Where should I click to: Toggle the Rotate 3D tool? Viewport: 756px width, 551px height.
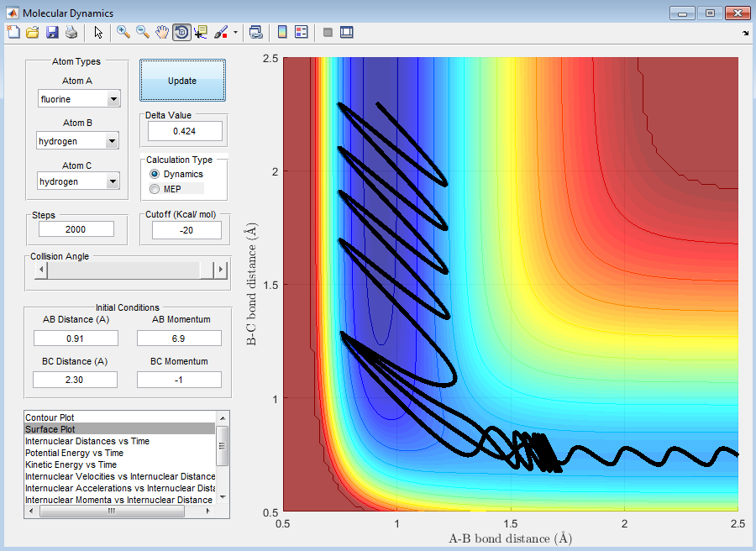(181, 32)
